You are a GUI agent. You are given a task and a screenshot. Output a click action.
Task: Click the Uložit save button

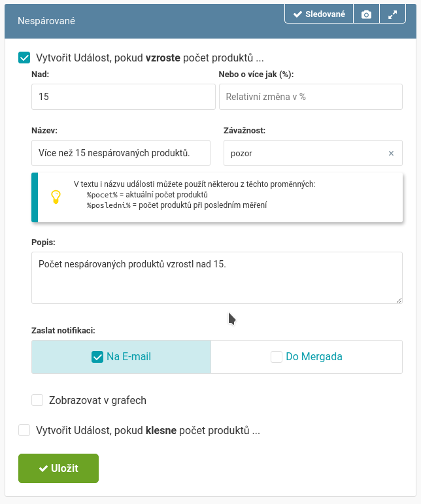point(58,468)
